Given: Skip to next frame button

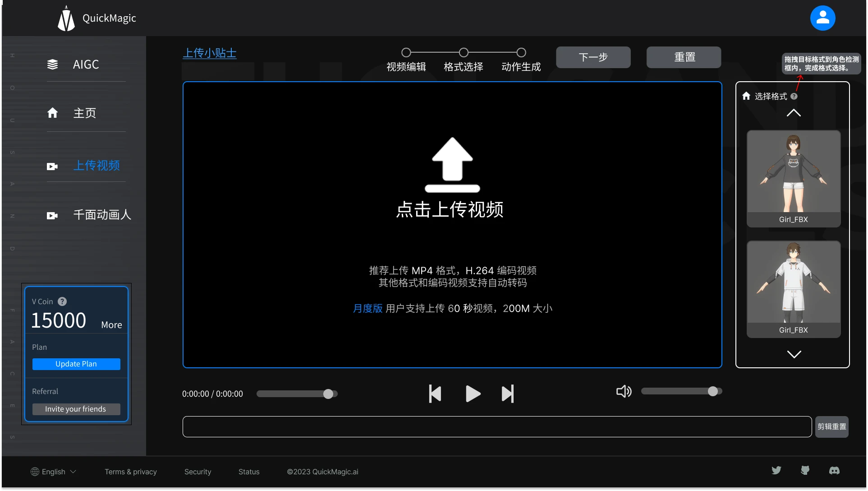Looking at the screenshot, I should (508, 394).
